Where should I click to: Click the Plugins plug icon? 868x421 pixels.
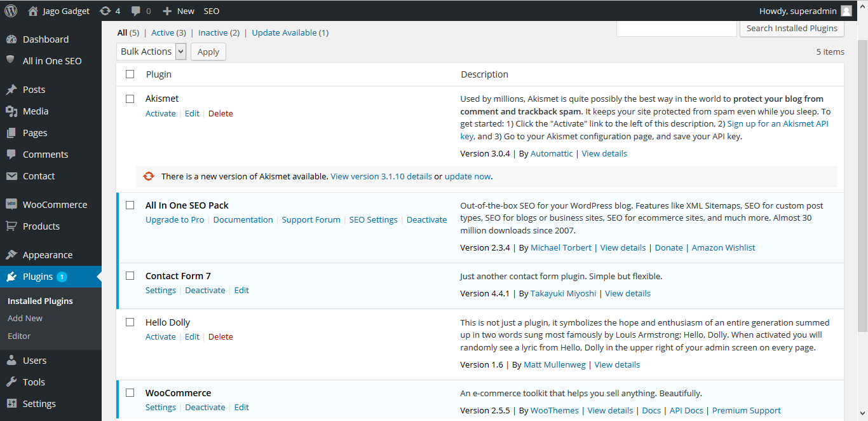[11, 277]
